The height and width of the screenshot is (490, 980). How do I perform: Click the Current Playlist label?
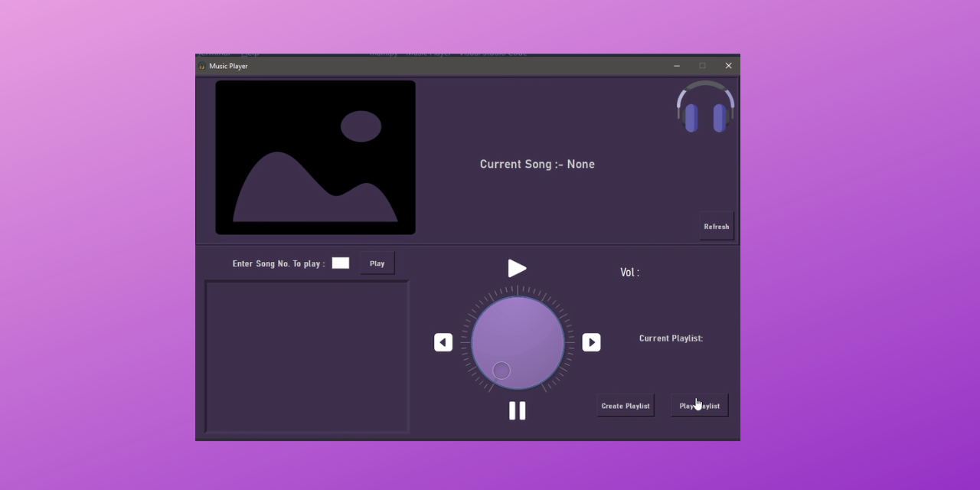pyautogui.click(x=671, y=338)
